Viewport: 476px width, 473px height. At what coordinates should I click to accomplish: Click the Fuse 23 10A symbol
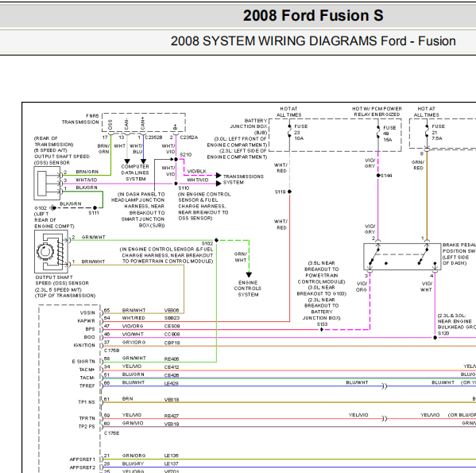[289, 132]
